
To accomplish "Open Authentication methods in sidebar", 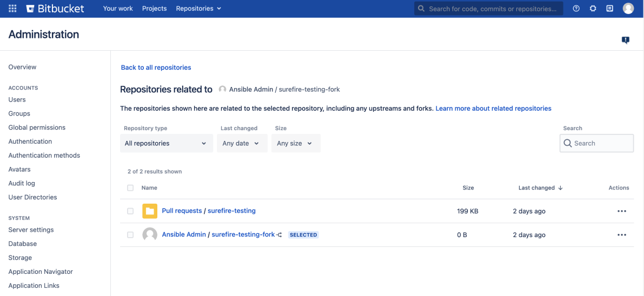I will point(44,155).
